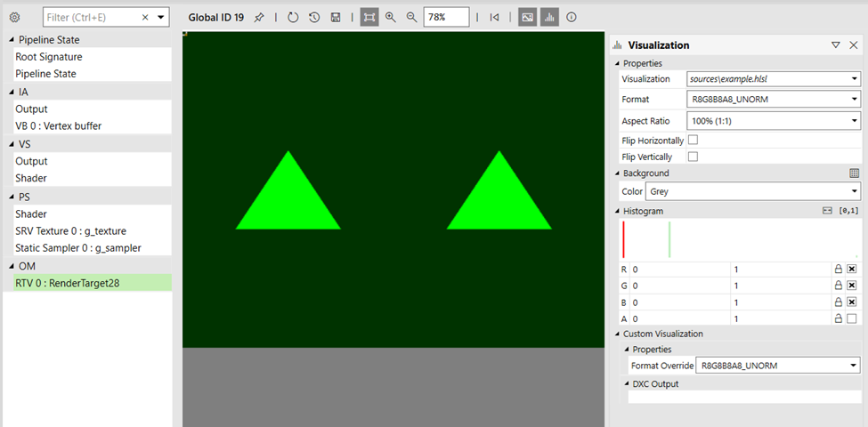The height and width of the screenshot is (427, 868).
Task: Open the Background grid settings icon
Action: (x=854, y=173)
